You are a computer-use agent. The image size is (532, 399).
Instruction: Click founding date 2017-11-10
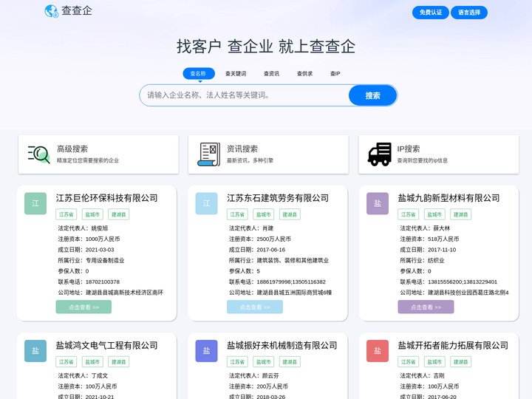click(x=442, y=250)
